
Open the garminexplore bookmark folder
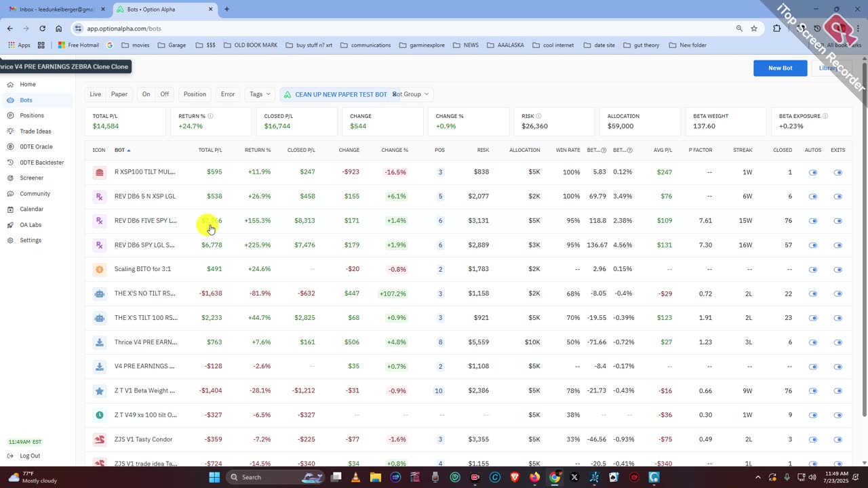421,45
